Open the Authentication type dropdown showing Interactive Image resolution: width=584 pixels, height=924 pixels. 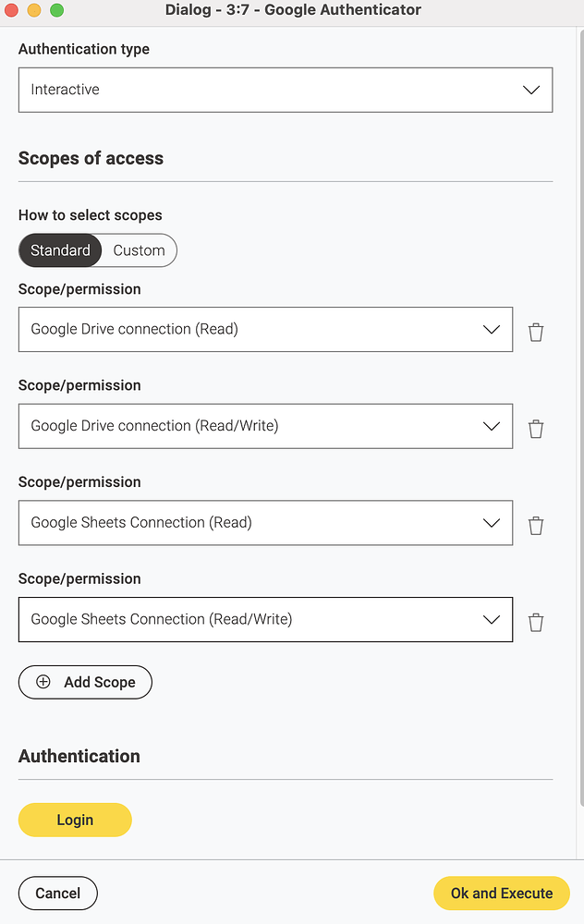click(x=286, y=90)
